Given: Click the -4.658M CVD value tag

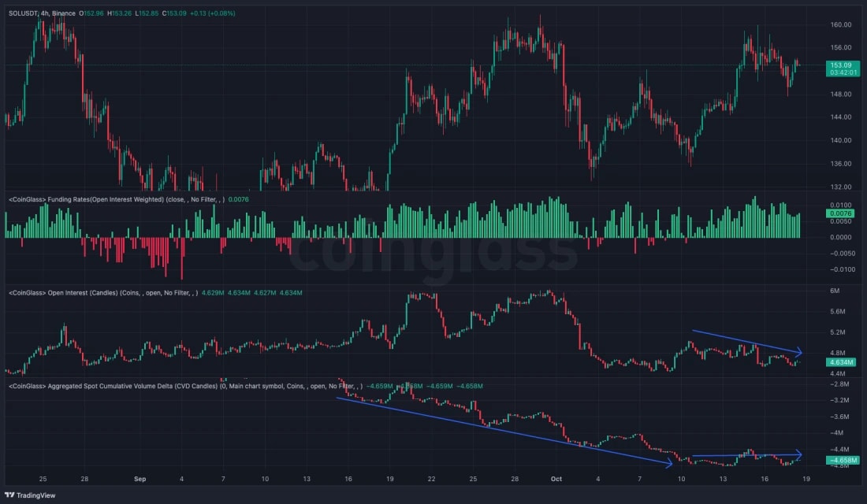Looking at the screenshot, I should click(x=841, y=459).
